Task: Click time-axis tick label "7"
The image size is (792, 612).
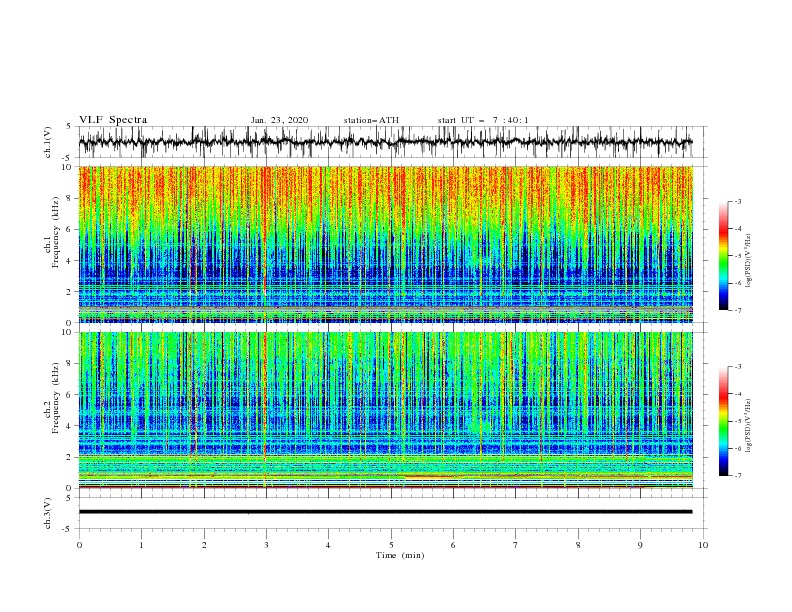Action: pos(516,545)
